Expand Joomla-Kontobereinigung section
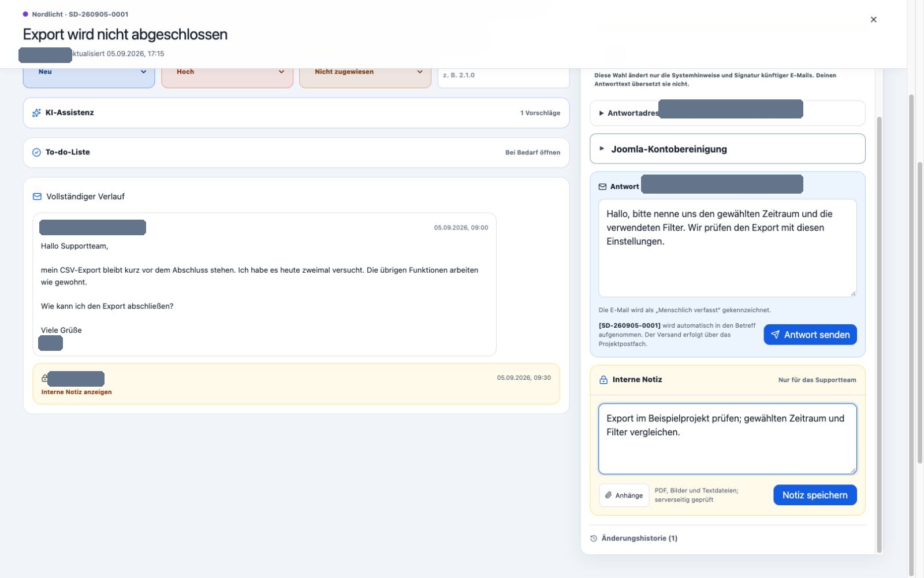 pyautogui.click(x=728, y=149)
